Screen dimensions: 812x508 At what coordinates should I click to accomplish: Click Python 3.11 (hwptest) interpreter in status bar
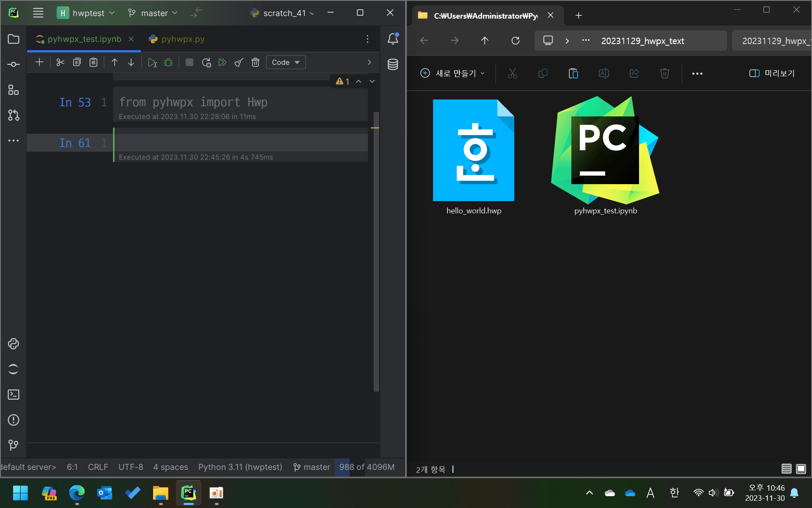[x=240, y=467]
